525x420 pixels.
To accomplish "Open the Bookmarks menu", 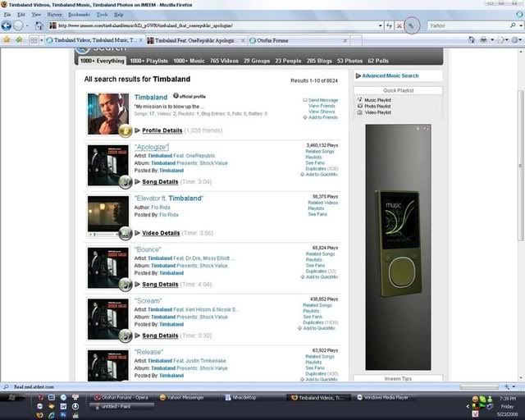I will pyautogui.click(x=79, y=15).
